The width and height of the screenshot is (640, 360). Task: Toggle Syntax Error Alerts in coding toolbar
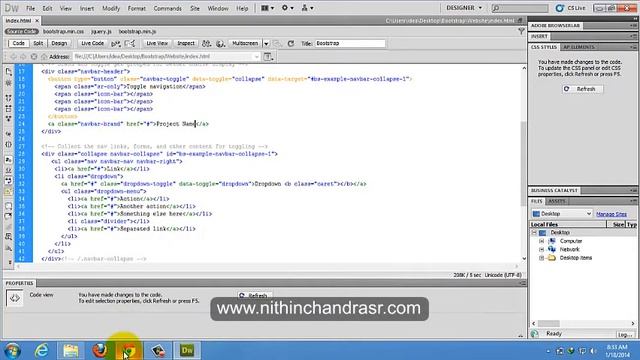(9, 191)
